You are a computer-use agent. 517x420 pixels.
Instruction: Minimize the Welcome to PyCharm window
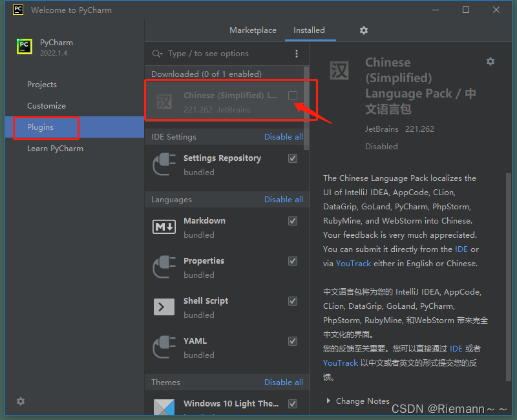click(436, 10)
